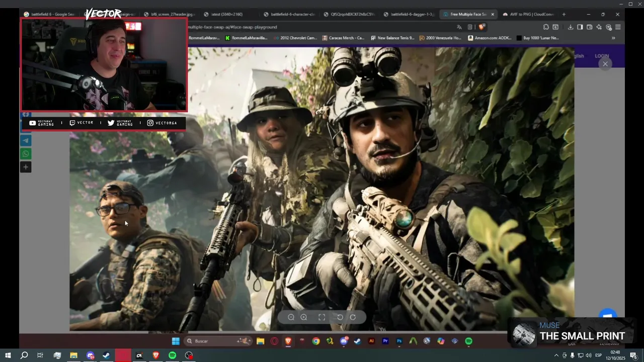Open Brave wallet icon

(589, 27)
